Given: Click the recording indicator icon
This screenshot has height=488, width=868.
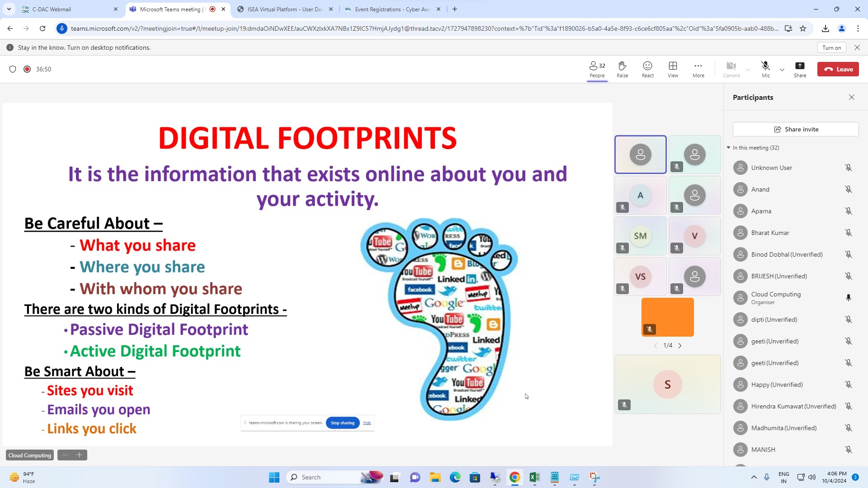Looking at the screenshot, I should (27, 69).
